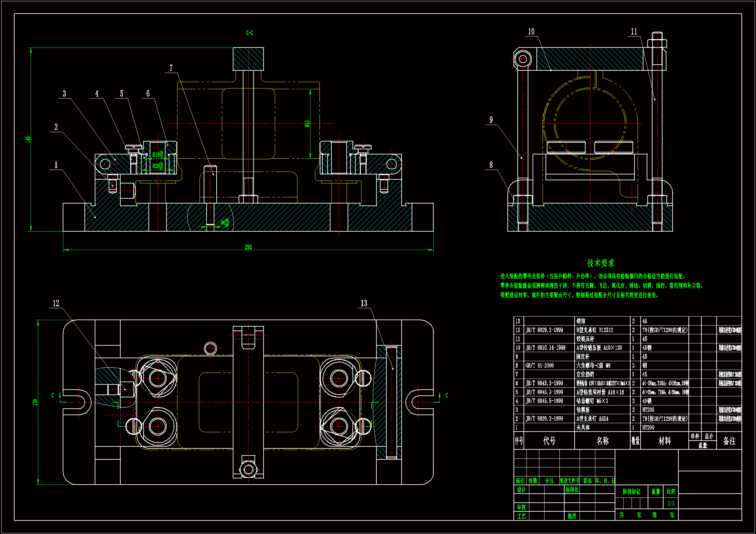Viewport: 756px width, 534px height.
Task: Click the 设计 label in title block
Action: point(521,490)
